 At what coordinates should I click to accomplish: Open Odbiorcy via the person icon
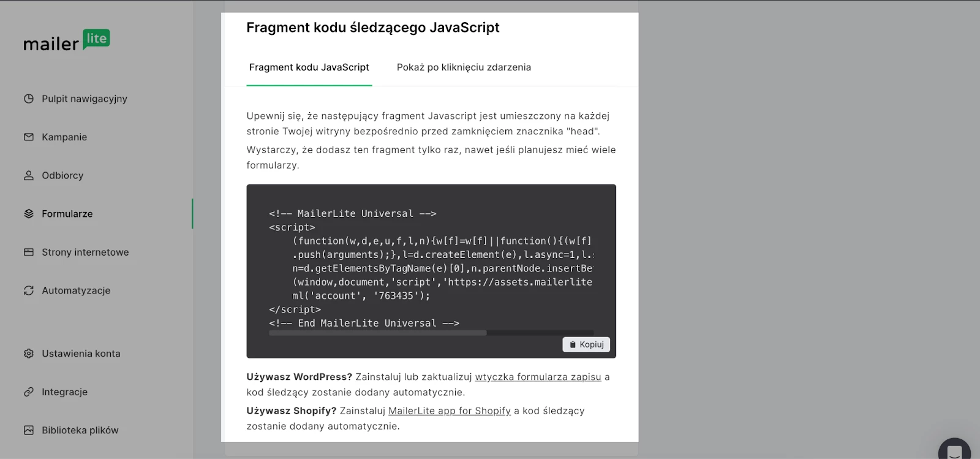[x=29, y=175]
